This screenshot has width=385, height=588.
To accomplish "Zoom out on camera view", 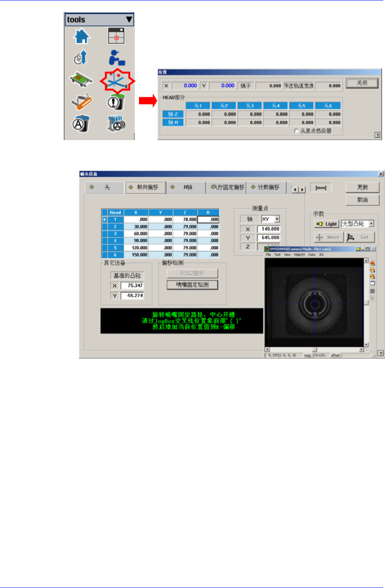I will pyautogui.click(x=372, y=270).
